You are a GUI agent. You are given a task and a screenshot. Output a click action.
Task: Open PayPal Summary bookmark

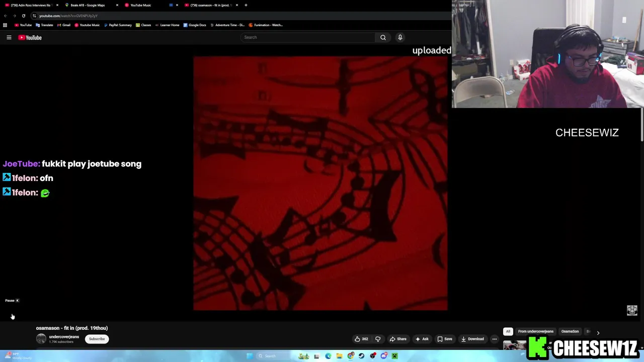tap(118, 25)
